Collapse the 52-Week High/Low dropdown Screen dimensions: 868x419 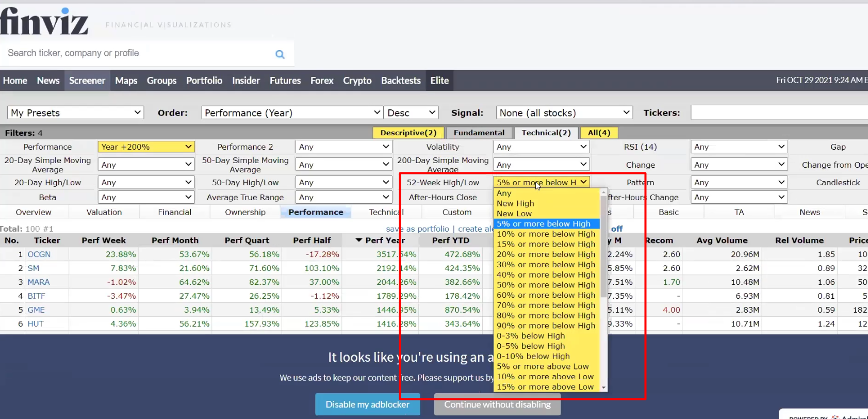(541, 182)
